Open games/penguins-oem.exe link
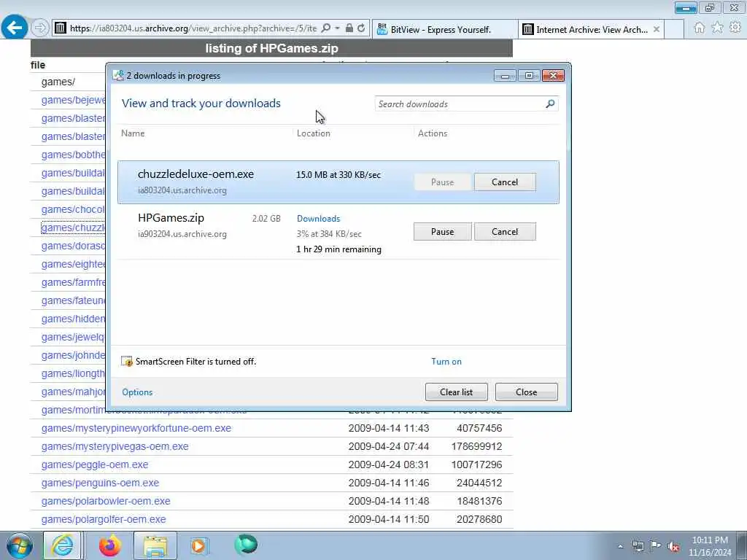Viewport: 747px width, 560px height. (x=100, y=483)
